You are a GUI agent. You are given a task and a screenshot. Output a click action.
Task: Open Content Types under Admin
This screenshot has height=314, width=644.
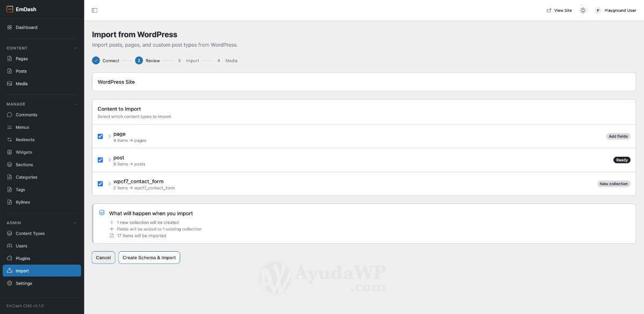point(31,233)
